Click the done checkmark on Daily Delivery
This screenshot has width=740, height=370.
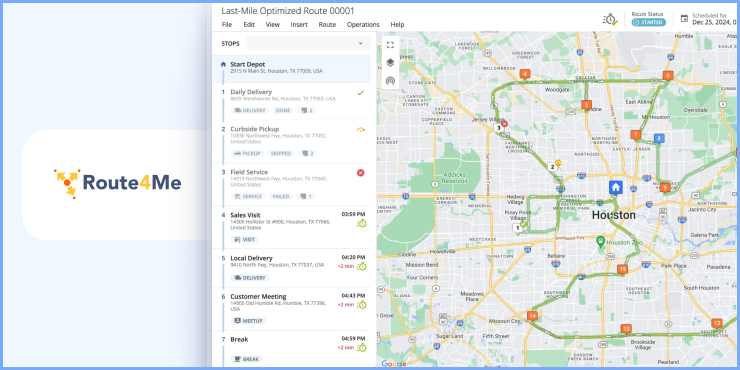(x=361, y=93)
